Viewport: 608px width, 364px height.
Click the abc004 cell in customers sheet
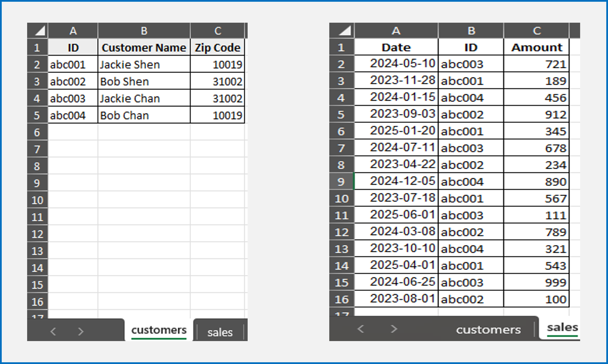[73, 115]
